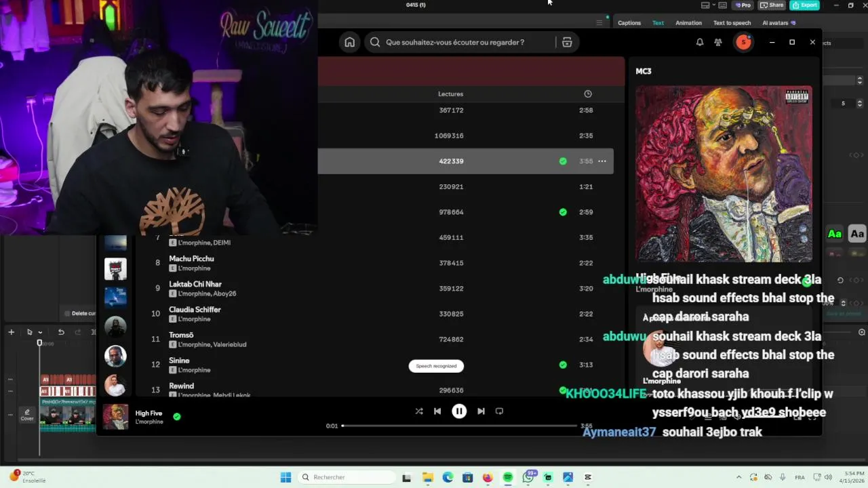Adjust the CapCut value 5 stepper

point(860,104)
